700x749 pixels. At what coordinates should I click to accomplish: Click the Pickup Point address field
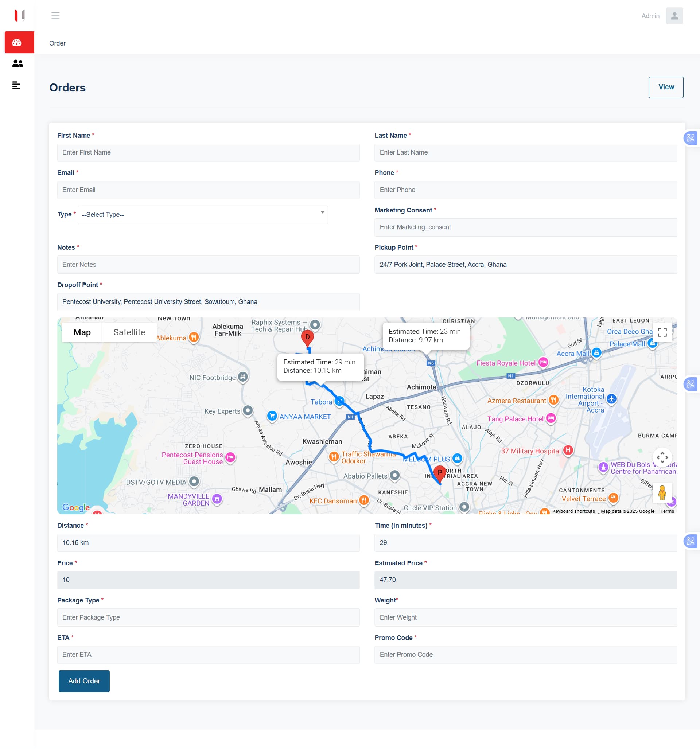[525, 265]
